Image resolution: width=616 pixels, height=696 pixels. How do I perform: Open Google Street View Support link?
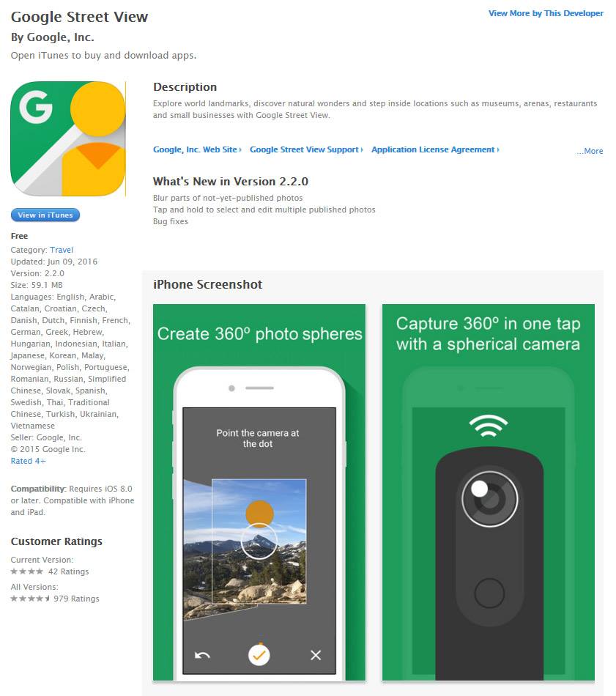click(306, 149)
